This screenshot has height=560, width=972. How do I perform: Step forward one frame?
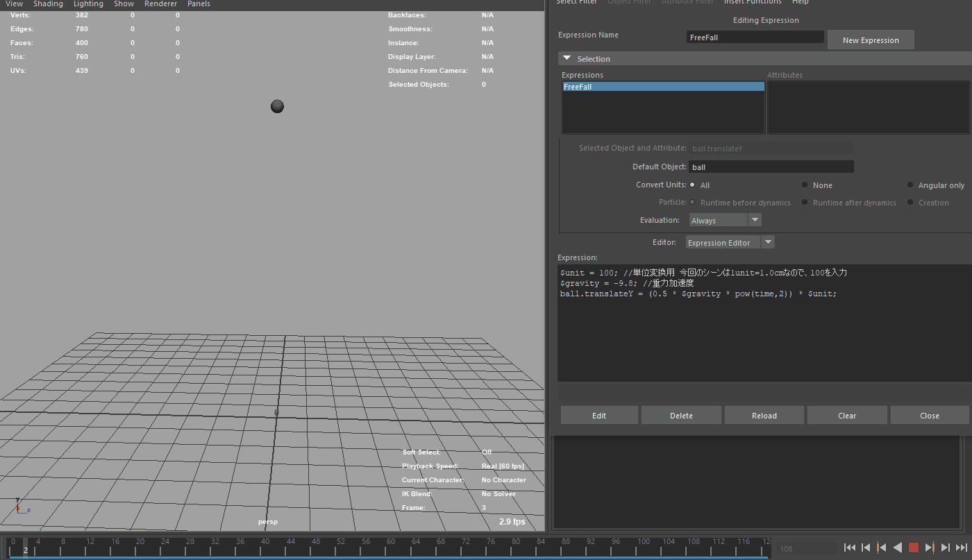(946, 548)
